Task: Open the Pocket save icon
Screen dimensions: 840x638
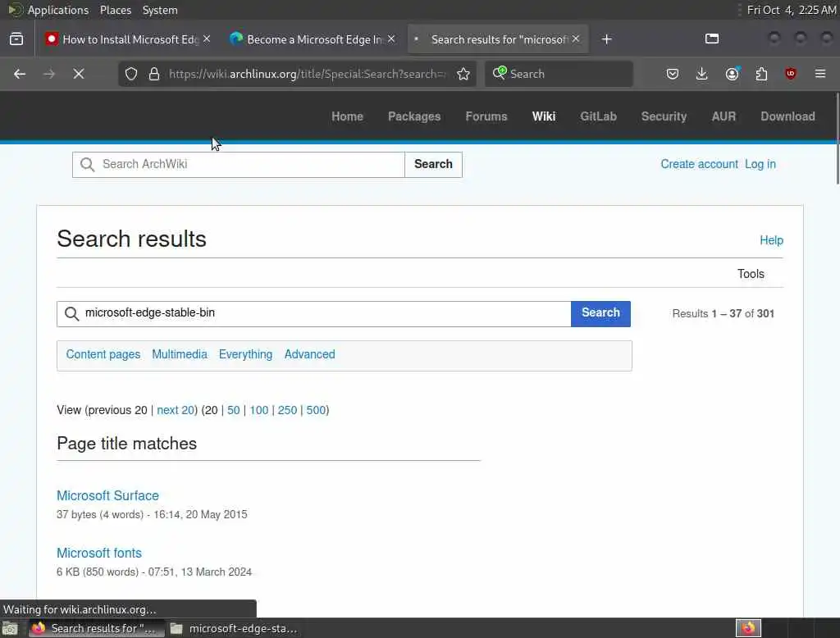Action: 673,74
